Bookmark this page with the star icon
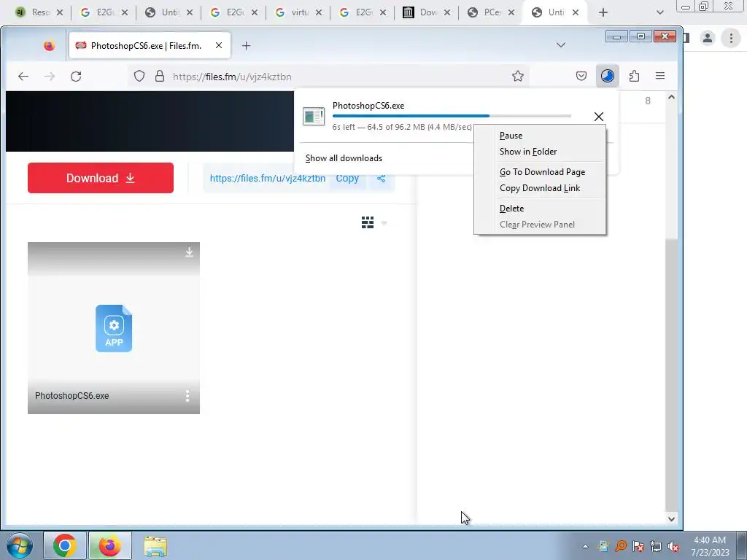 point(518,76)
